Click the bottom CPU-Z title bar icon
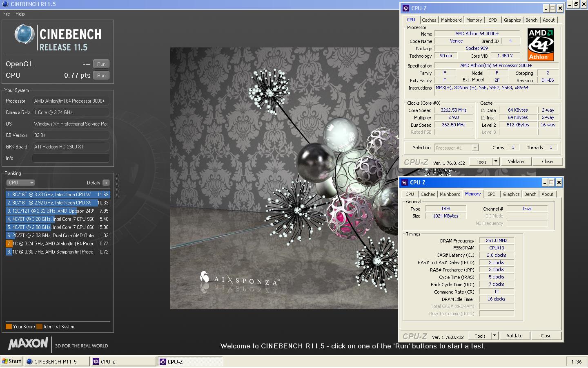Image resolution: width=588 pixels, height=368 pixels. point(405,183)
